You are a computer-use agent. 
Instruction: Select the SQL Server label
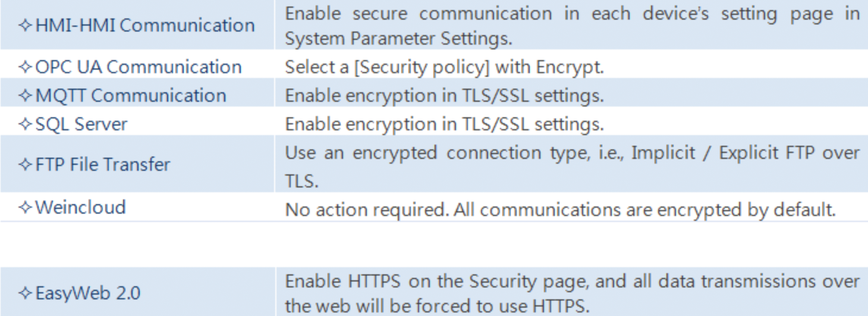coord(81,124)
